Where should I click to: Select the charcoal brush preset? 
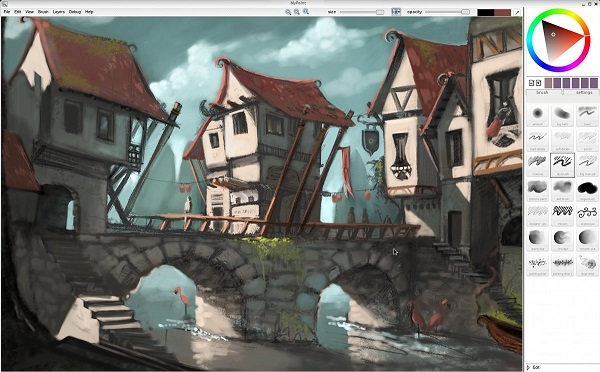(538, 165)
